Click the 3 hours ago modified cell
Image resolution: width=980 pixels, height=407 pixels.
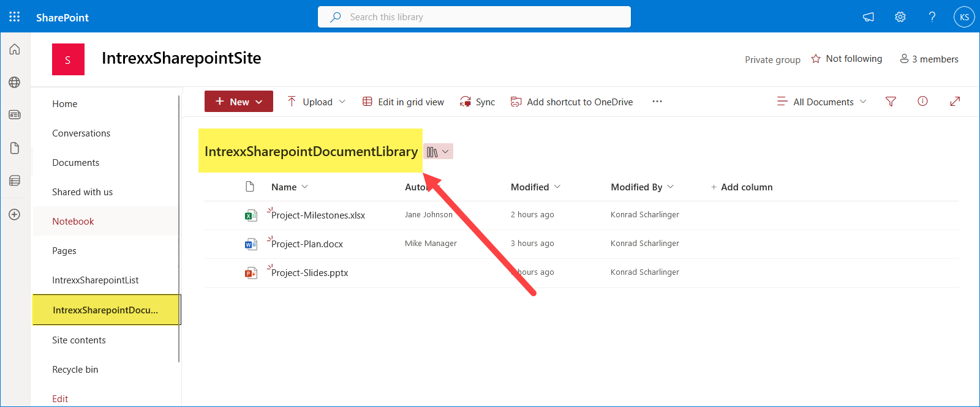pyautogui.click(x=532, y=244)
